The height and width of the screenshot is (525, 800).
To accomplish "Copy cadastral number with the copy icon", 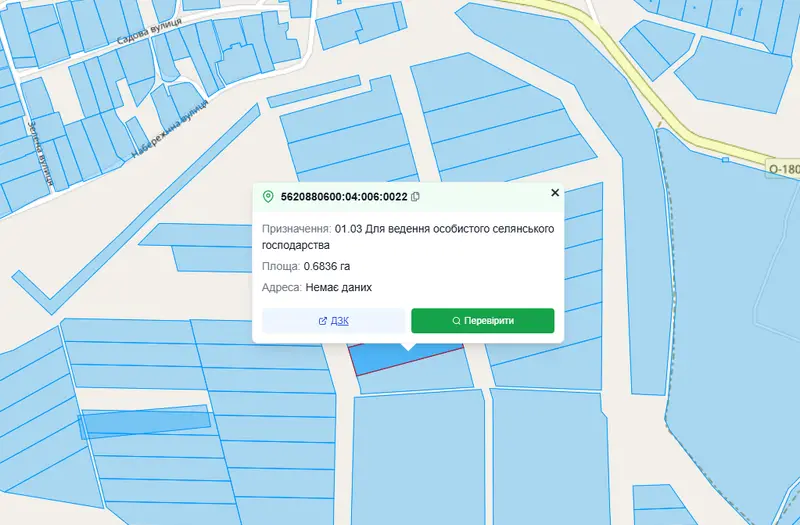I will pos(415,196).
